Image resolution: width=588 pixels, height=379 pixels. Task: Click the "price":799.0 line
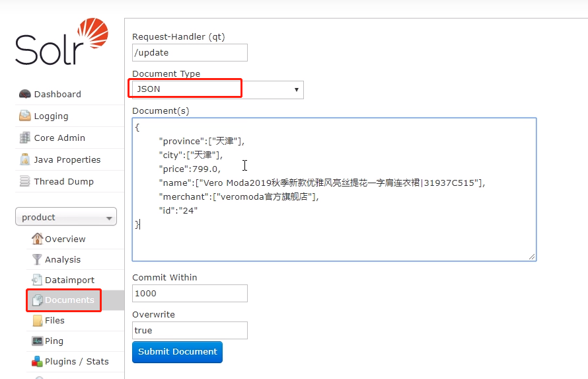(x=190, y=169)
